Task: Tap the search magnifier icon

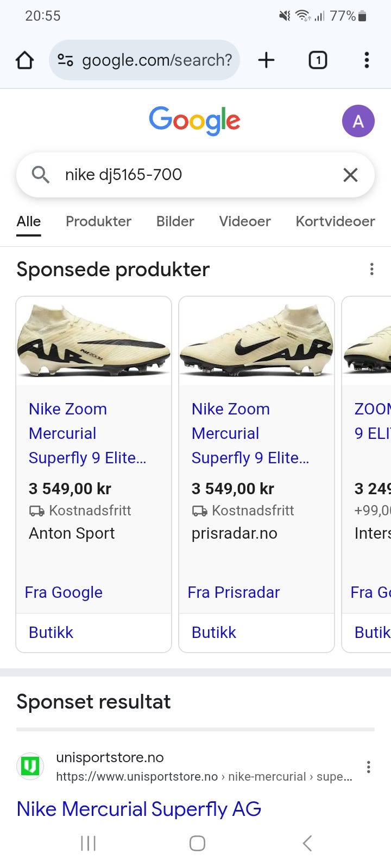Action: pos(41,175)
